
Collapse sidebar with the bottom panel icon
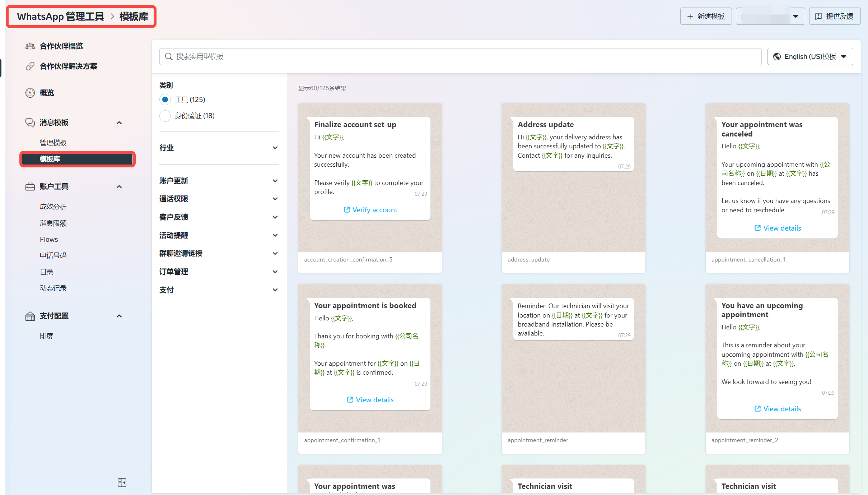pos(122,482)
